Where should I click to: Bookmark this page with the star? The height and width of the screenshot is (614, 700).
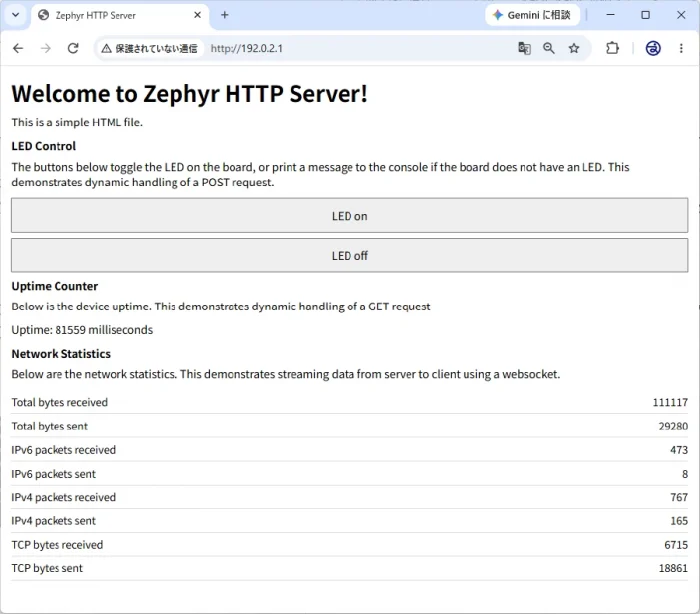[574, 48]
